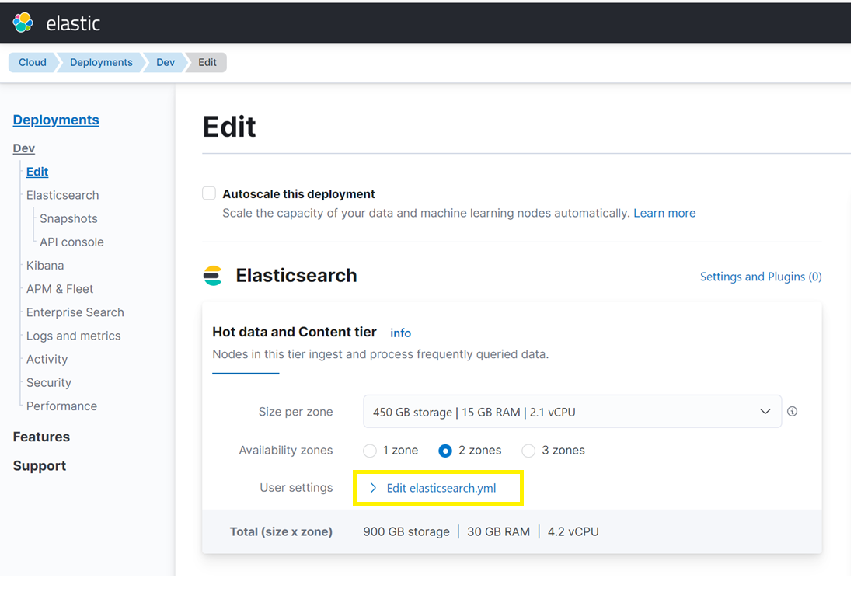The image size is (868, 592).
Task: Enable Autoscale this deployment
Action: (208, 193)
